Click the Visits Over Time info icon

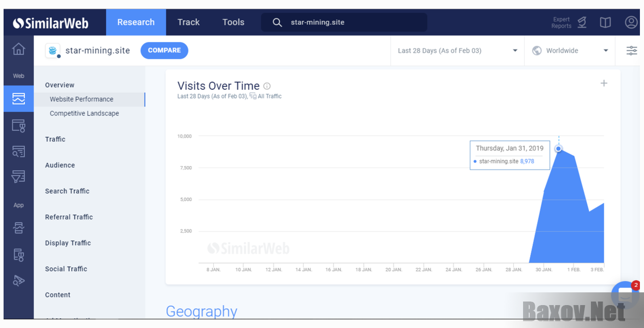(267, 86)
